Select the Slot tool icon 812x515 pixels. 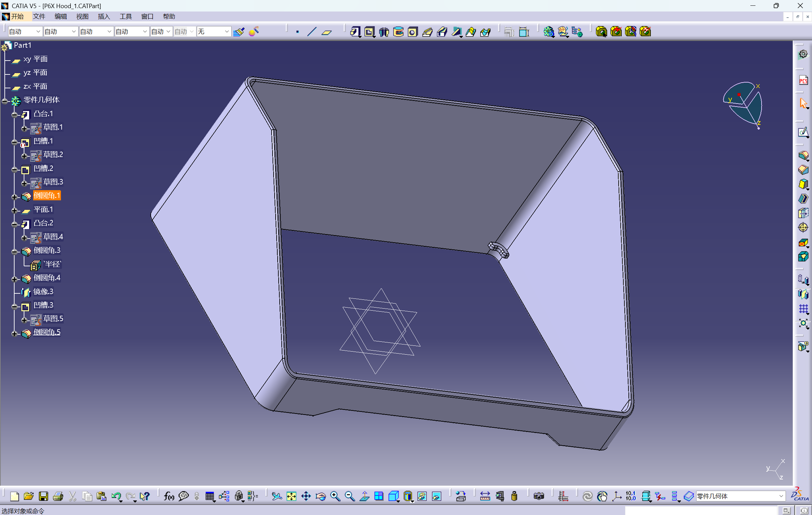pos(442,32)
